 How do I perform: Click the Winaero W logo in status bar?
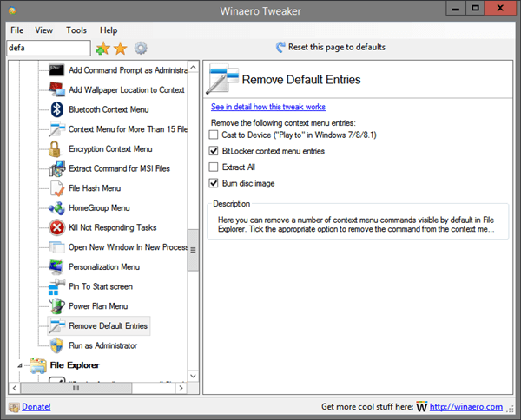click(x=422, y=407)
